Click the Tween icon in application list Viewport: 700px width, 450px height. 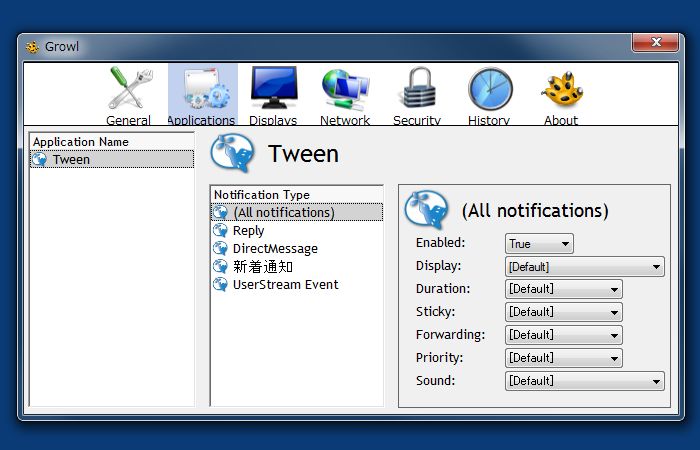click(40, 159)
